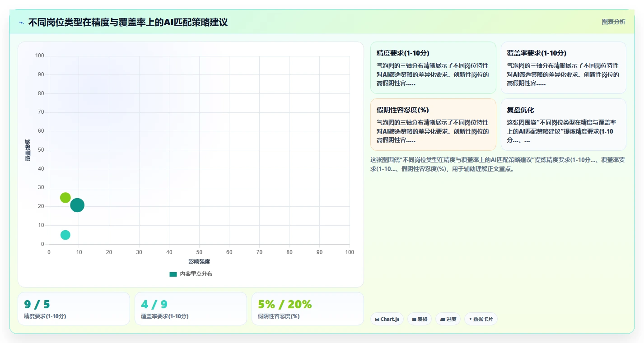This screenshot has width=644, height=343.
Task: Click the 图表分析 label in header
Action: 613,22
